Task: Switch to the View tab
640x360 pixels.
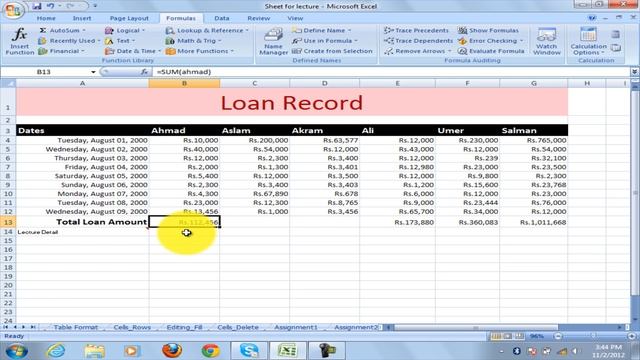Action: 295,18
